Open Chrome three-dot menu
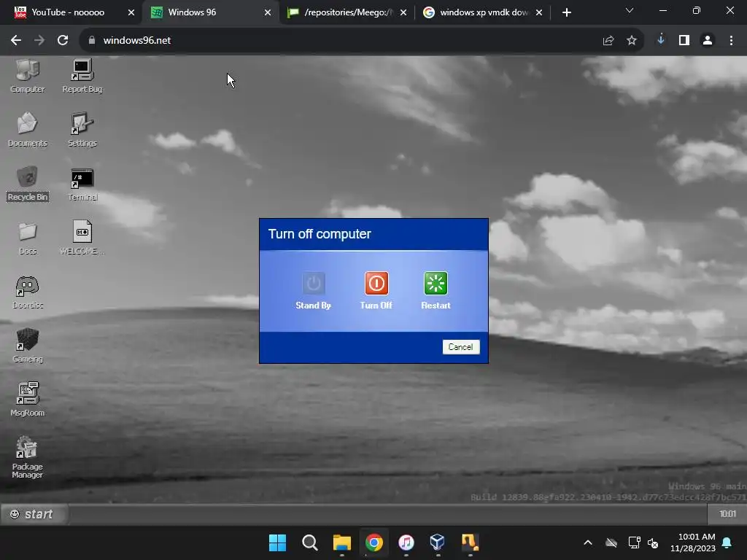The image size is (747, 560). [731, 41]
